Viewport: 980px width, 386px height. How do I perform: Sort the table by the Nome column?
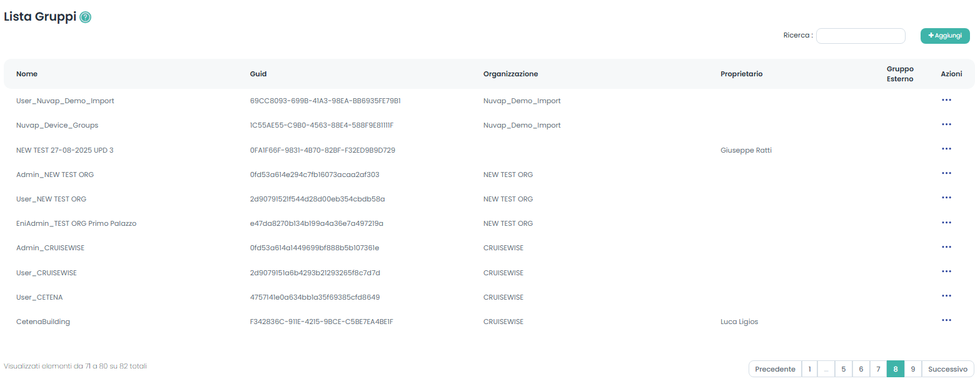(x=27, y=74)
